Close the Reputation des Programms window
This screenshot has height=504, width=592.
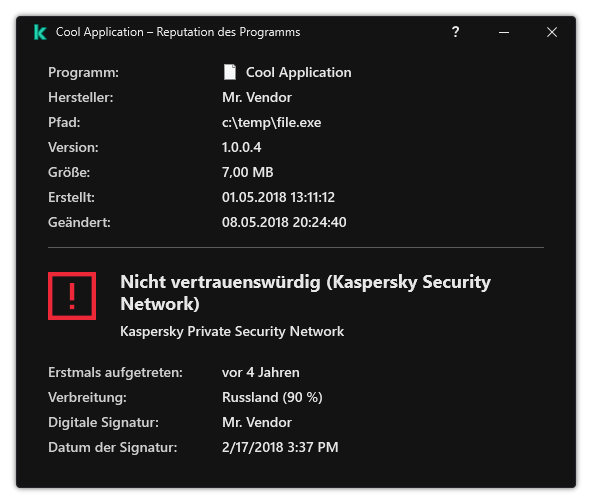pos(552,32)
